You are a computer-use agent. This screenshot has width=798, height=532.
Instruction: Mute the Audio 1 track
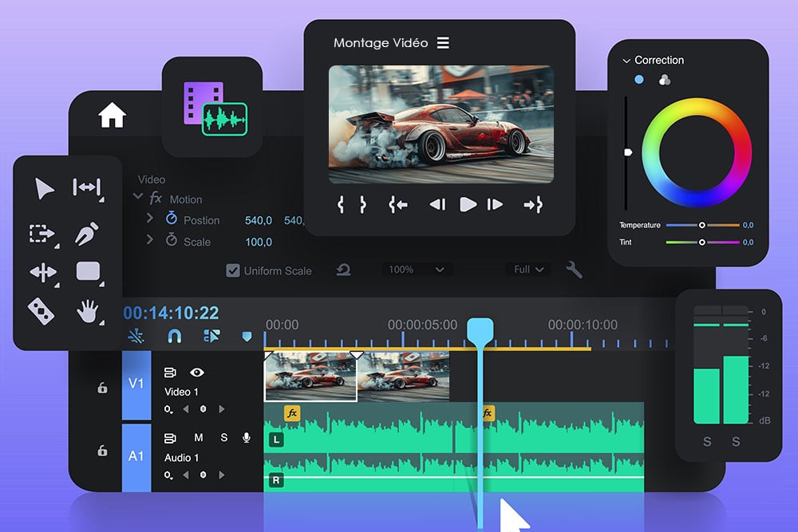tap(199, 437)
